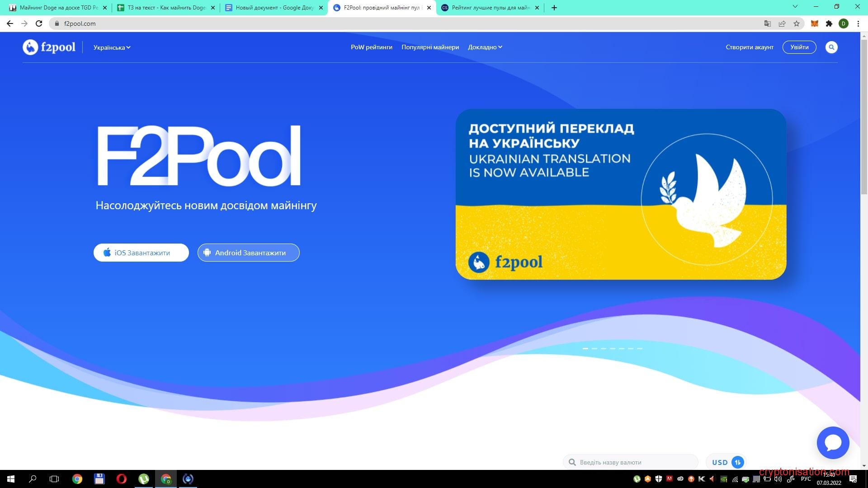Viewport: 868px width, 488px height.
Task: Click the Увійти button
Action: (x=799, y=47)
